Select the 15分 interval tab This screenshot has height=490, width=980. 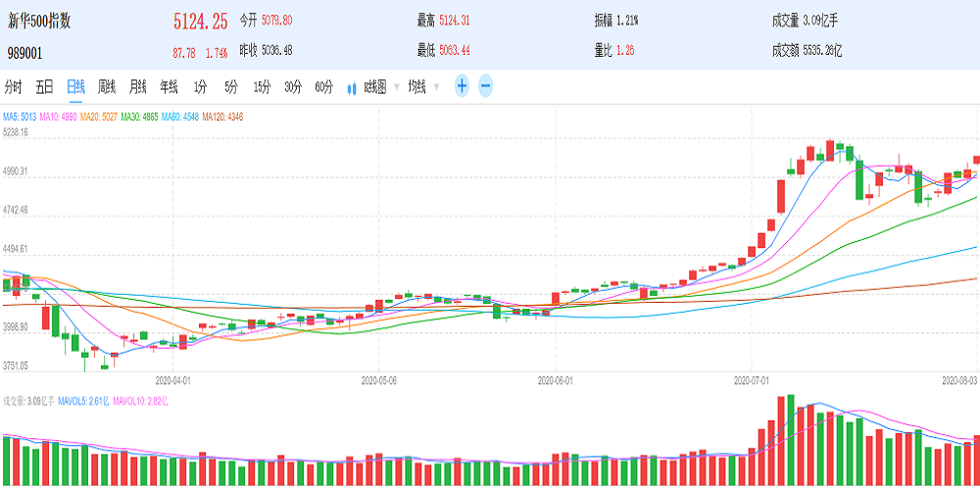click(262, 86)
